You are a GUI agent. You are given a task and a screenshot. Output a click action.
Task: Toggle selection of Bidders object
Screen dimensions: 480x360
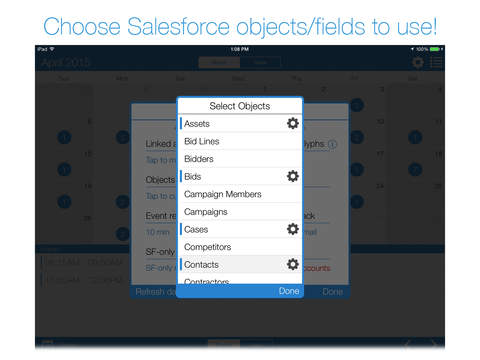click(x=240, y=159)
